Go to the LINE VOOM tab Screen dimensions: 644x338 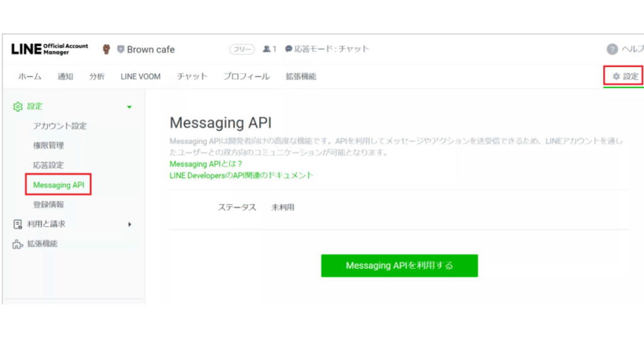[140, 76]
